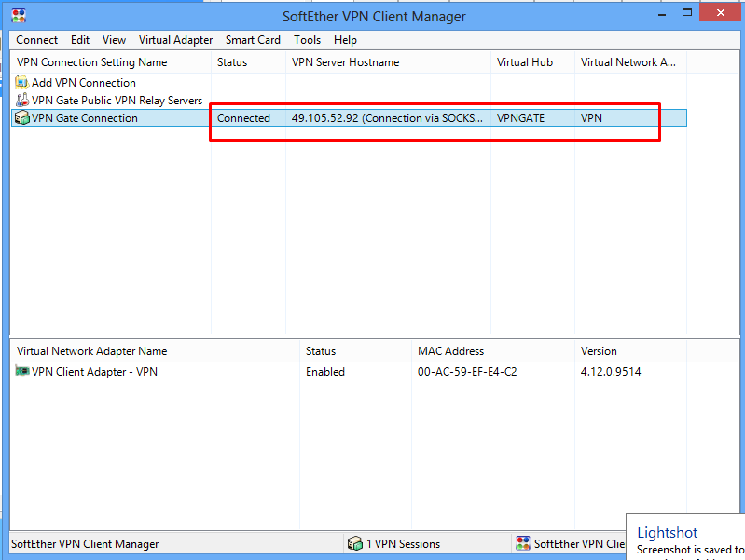Click the Lightshot notification title
The image size is (745, 560).
[x=667, y=532]
